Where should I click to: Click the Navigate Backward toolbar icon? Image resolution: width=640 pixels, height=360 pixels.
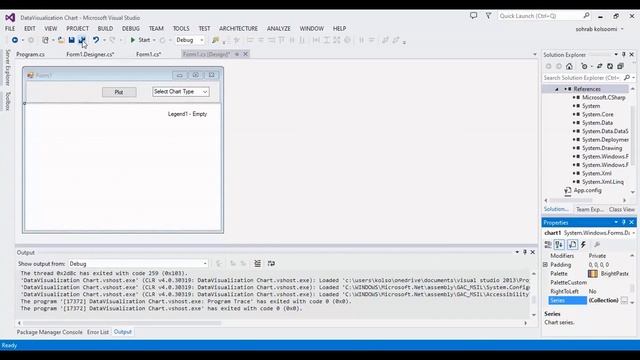click(x=15, y=40)
